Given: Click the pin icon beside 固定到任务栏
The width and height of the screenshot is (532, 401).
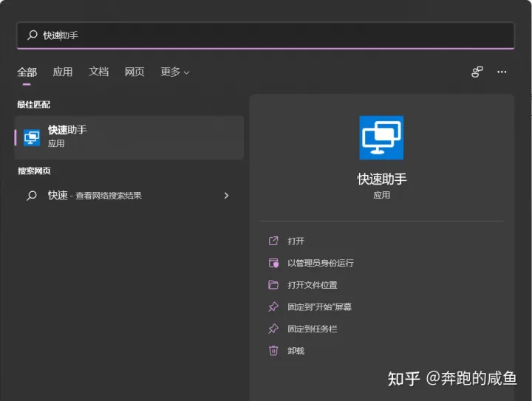Looking at the screenshot, I should click(x=273, y=329).
